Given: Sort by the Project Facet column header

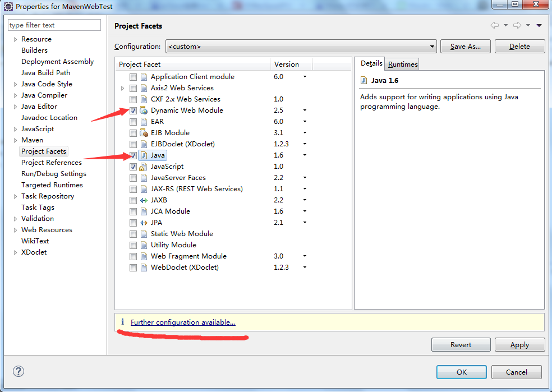Looking at the screenshot, I should pos(193,64).
